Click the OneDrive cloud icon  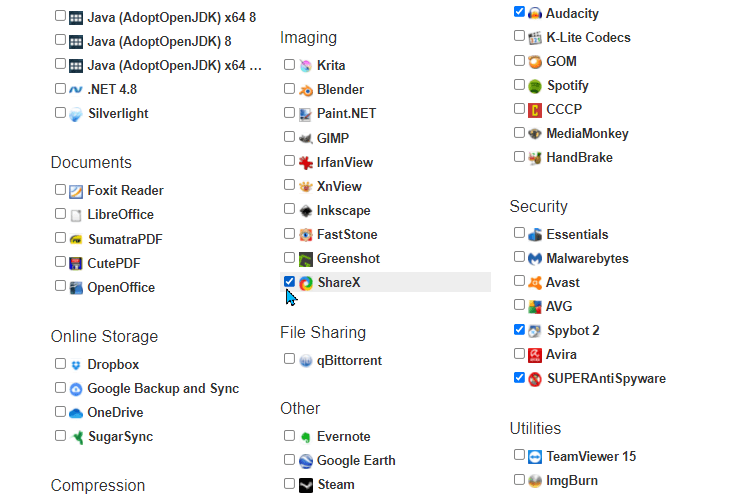pos(76,413)
